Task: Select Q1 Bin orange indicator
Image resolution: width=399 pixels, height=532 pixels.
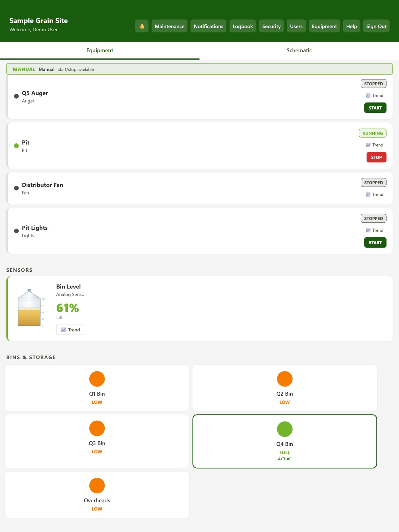Action: point(97,379)
